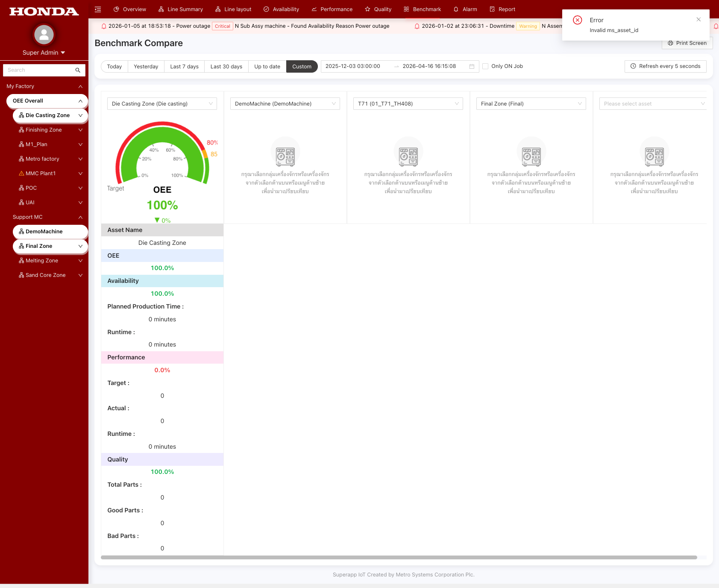Select the Last 7 days range
Viewport: 719px width, 588px height.
(x=184, y=67)
